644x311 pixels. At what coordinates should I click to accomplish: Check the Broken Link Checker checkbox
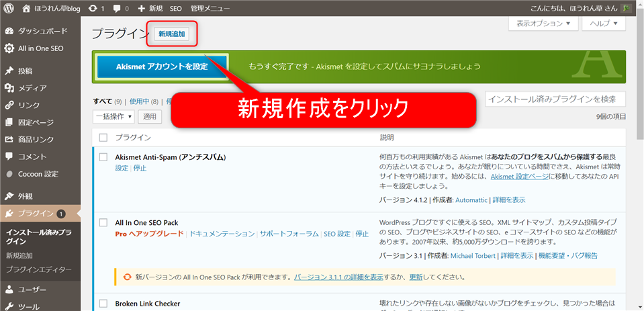(x=103, y=304)
